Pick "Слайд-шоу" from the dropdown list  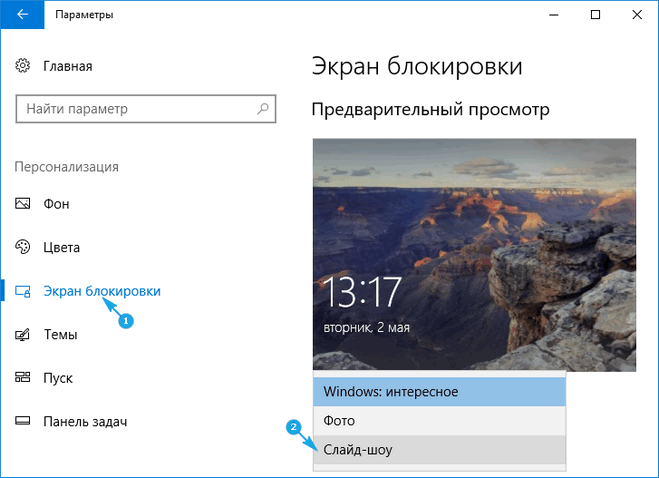(x=440, y=451)
